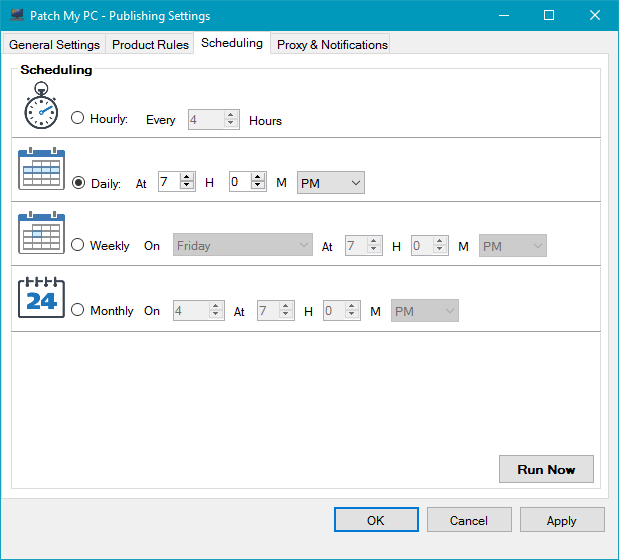The width and height of the screenshot is (619, 560).
Task: Decrease the Weekly minute with down arrow
Action: (x=439, y=249)
